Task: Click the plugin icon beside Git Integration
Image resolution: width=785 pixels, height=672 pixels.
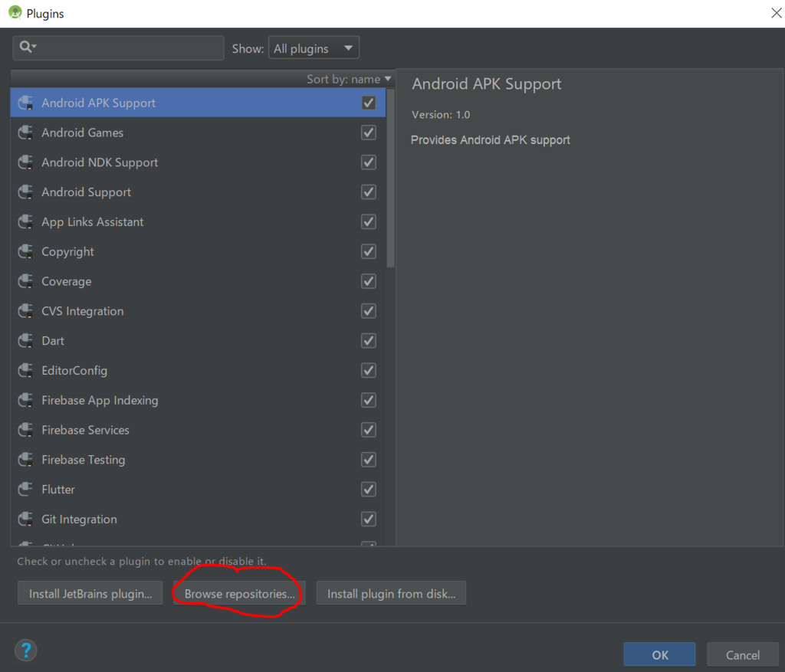Action: point(25,520)
